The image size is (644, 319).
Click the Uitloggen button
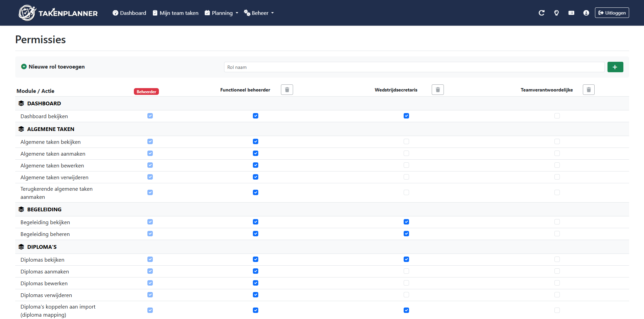click(x=612, y=12)
